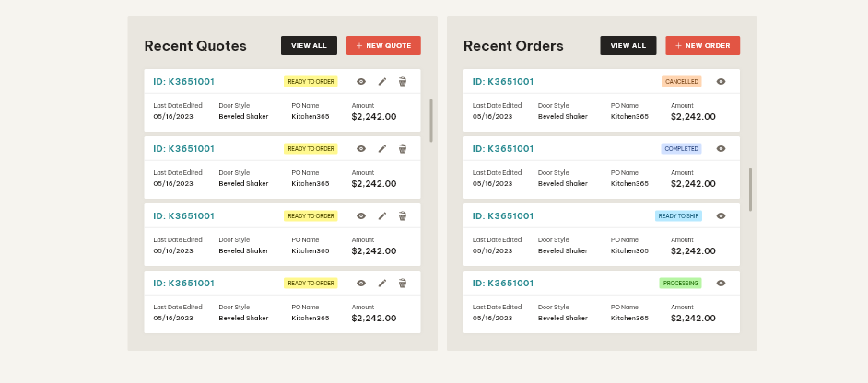Click trash icon on the fourth quote

coord(403,284)
